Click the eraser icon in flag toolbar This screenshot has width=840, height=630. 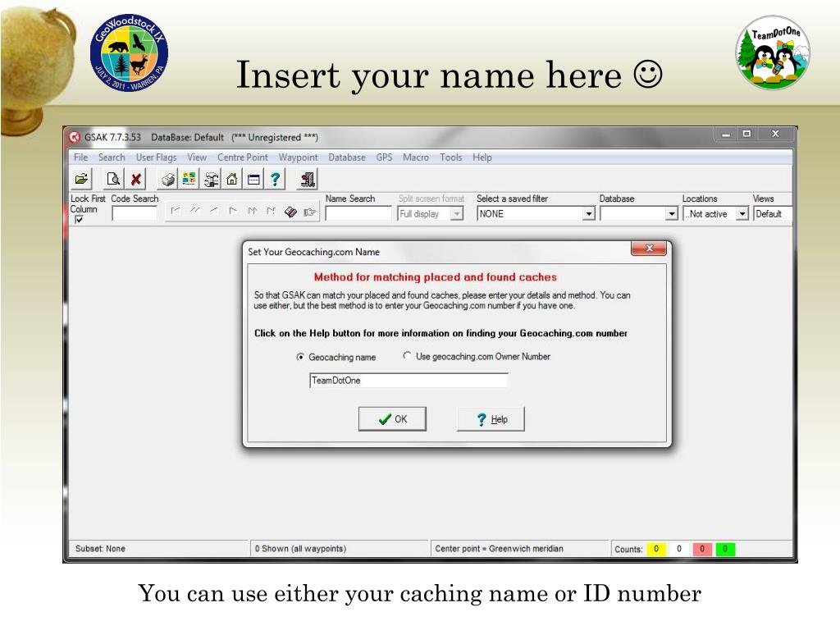[x=290, y=212]
